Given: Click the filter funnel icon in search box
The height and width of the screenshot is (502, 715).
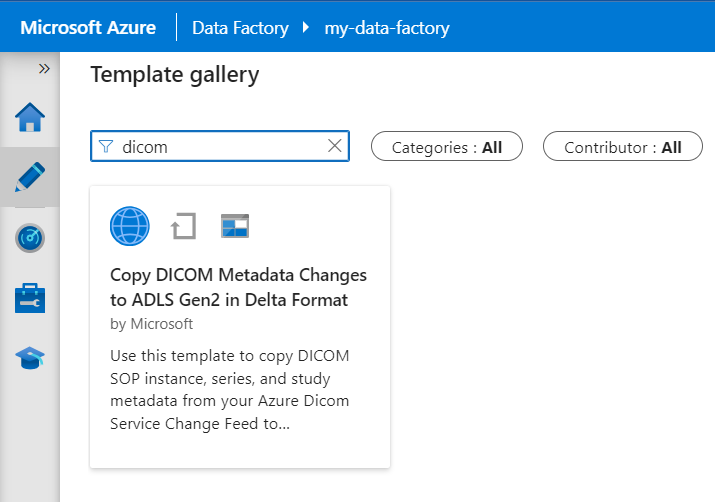Looking at the screenshot, I should [x=105, y=147].
